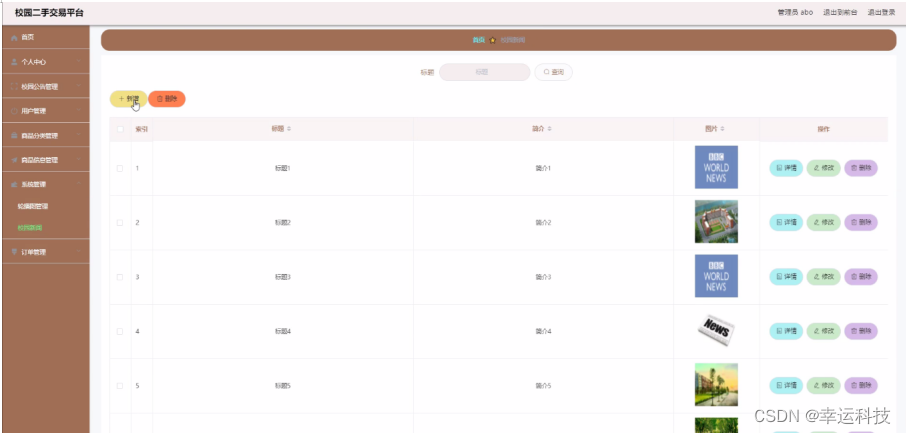Check the checkbox for row 2
The height and width of the screenshot is (434, 906).
120,222
